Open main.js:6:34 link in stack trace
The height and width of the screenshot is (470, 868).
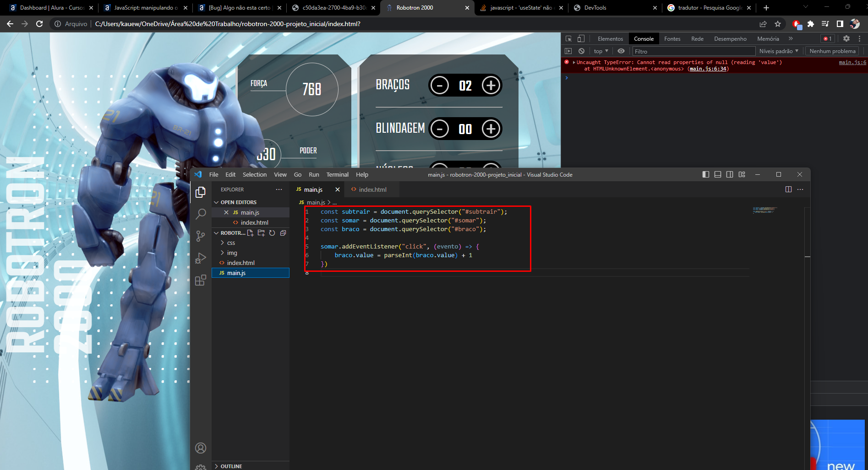point(708,69)
